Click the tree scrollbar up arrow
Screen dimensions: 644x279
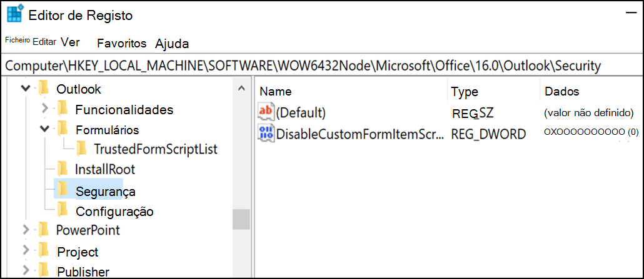241,88
